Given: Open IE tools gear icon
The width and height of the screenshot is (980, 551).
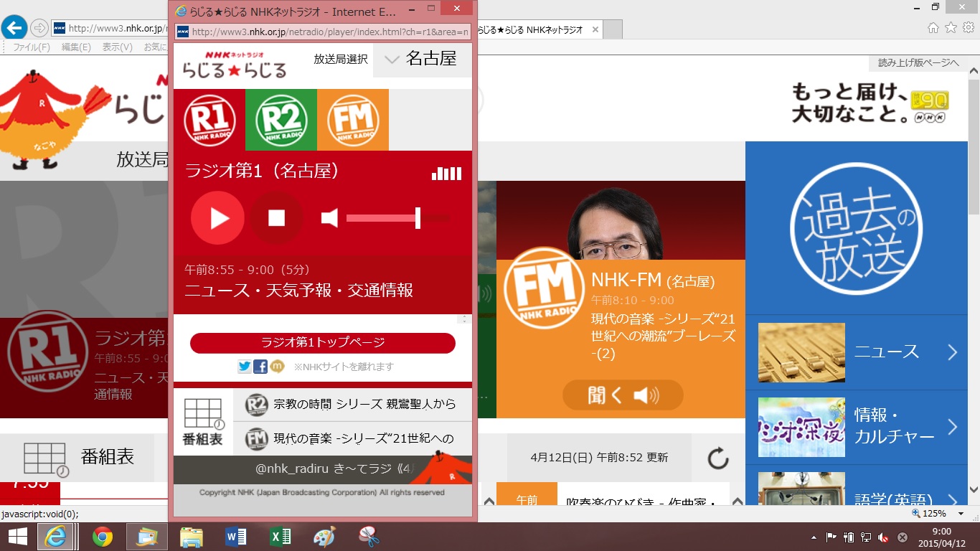Looking at the screenshot, I should tap(969, 28).
